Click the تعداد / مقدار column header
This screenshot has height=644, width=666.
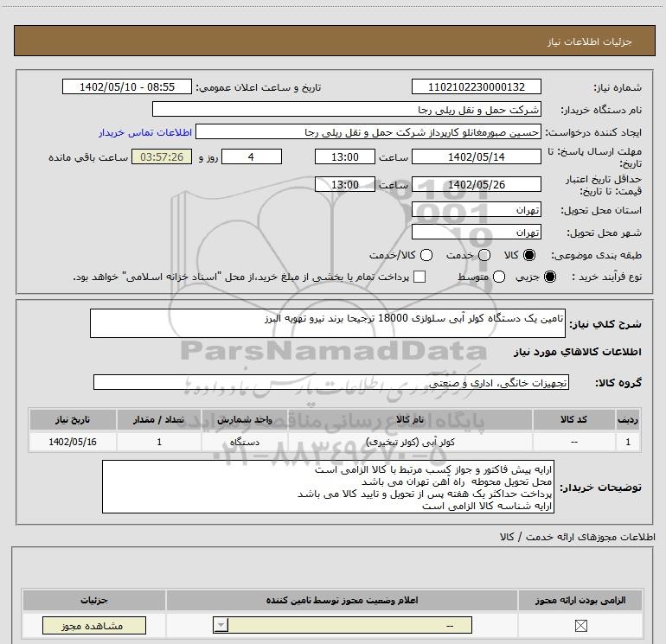tap(159, 419)
